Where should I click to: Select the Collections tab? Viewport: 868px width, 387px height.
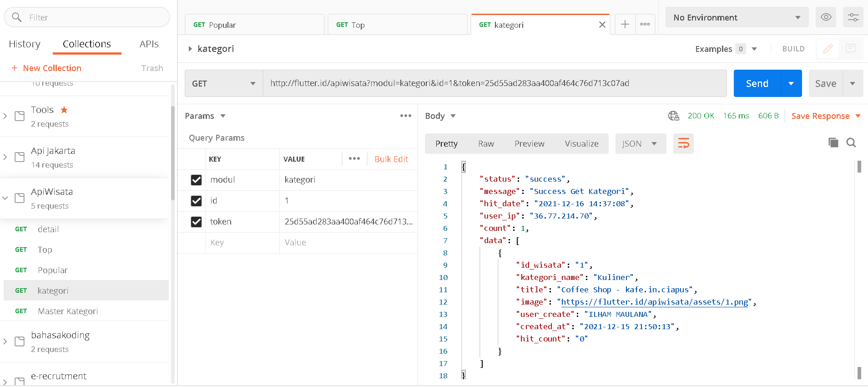click(x=87, y=44)
